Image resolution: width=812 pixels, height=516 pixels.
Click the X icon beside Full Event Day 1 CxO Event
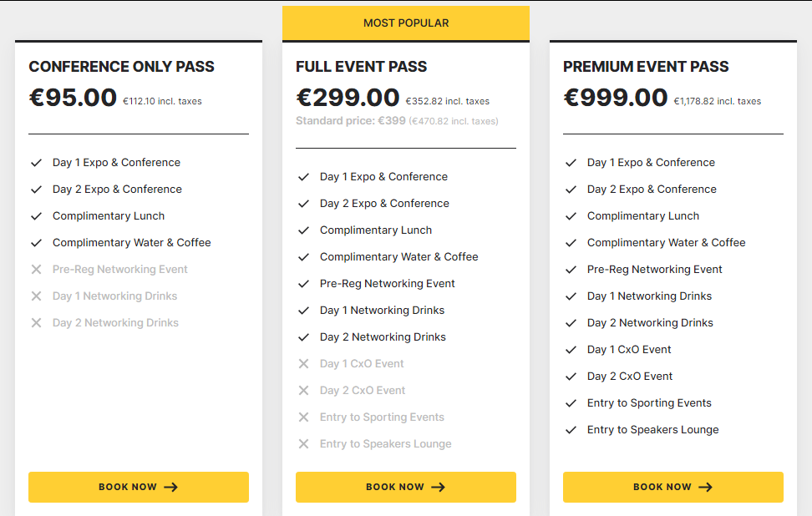click(303, 363)
